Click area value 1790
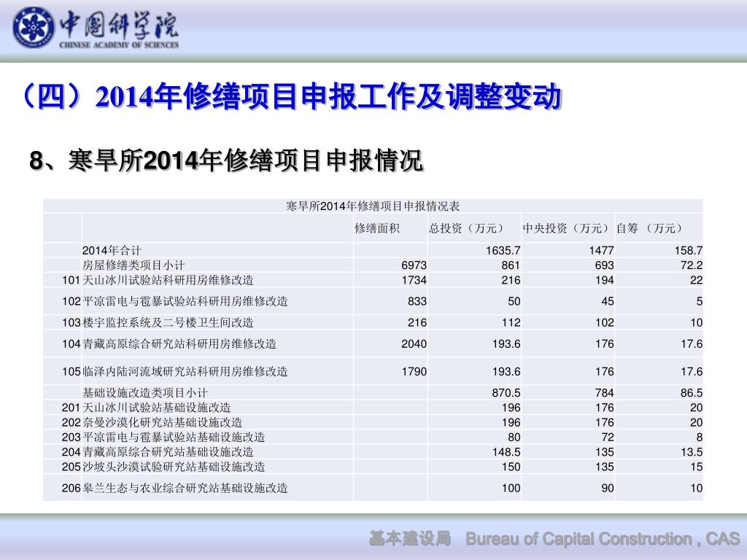 coord(414,371)
